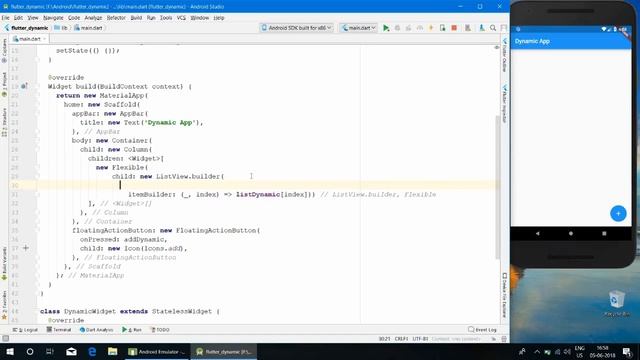Open the Dart Analysis tool window
Screen dimensions: 640x360
click(96, 330)
